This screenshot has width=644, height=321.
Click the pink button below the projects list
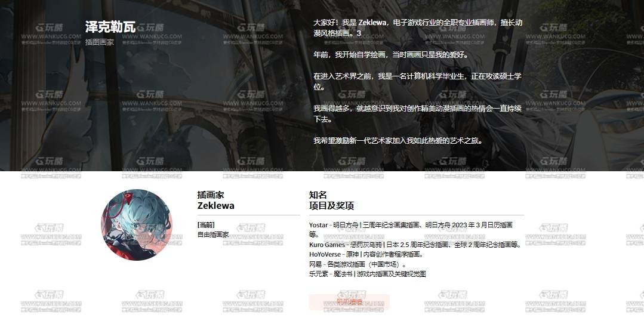(x=349, y=302)
